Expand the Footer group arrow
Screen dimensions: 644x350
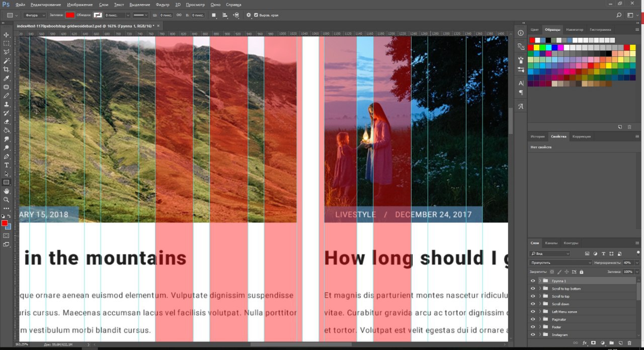point(540,327)
